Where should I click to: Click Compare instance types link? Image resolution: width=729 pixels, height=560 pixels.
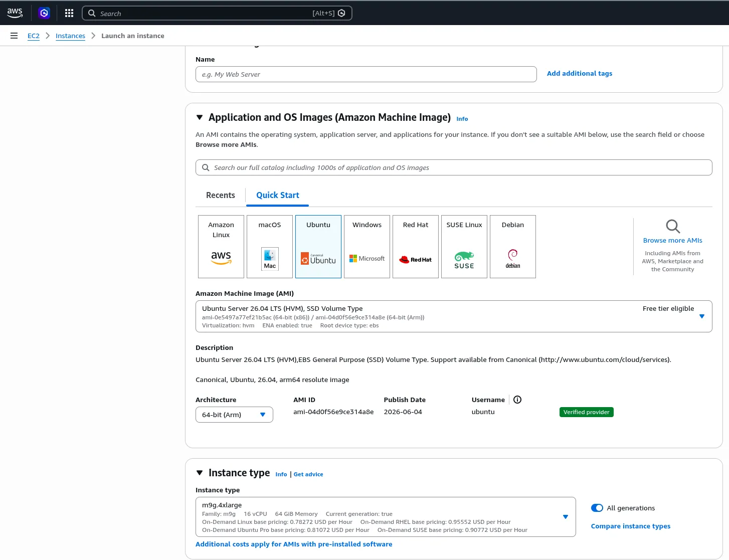click(x=631, y=526)
